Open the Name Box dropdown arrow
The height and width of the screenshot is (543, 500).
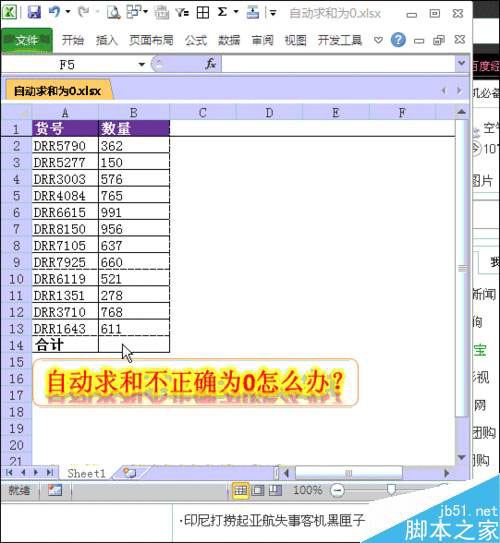point(142,64)
